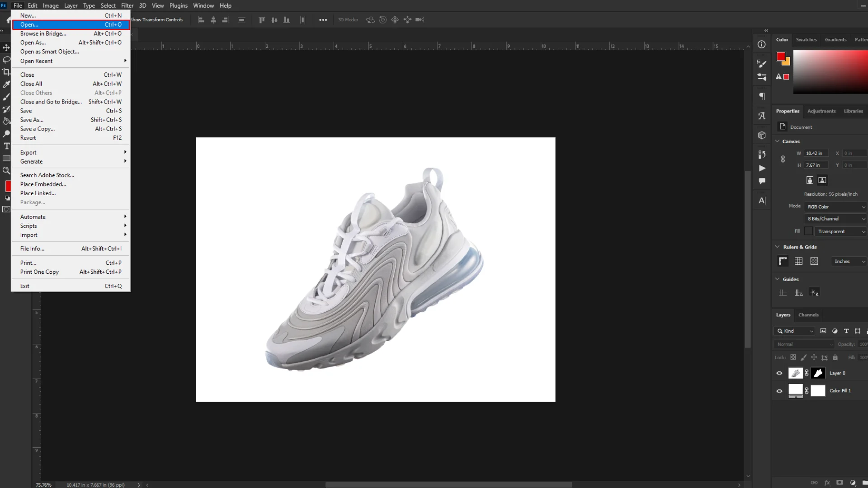Open the Paragraph panel icon
Image resolution: width=868 pixels, height=488 pixels.
762,96
